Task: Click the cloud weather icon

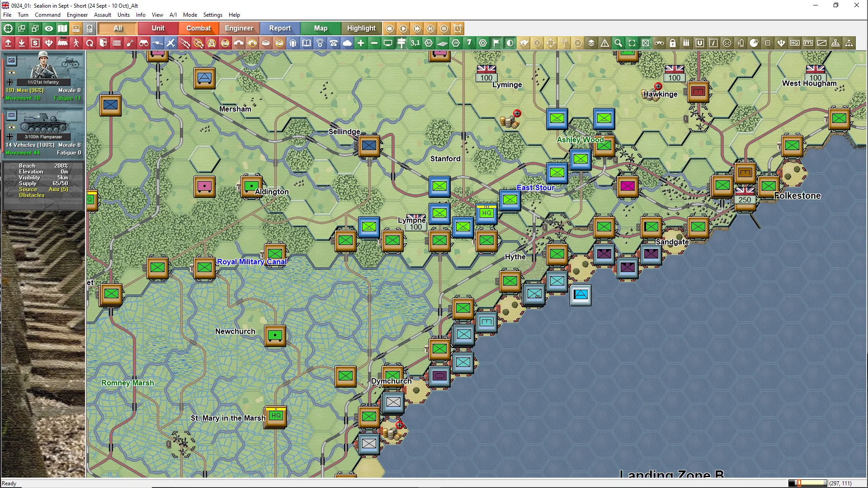Action: click(347, 43)
